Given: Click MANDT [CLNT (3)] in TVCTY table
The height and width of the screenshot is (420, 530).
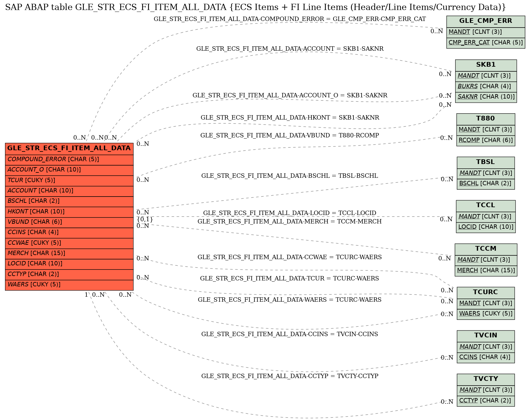Looking at the screenshot, I should click(x=486, y=390).
